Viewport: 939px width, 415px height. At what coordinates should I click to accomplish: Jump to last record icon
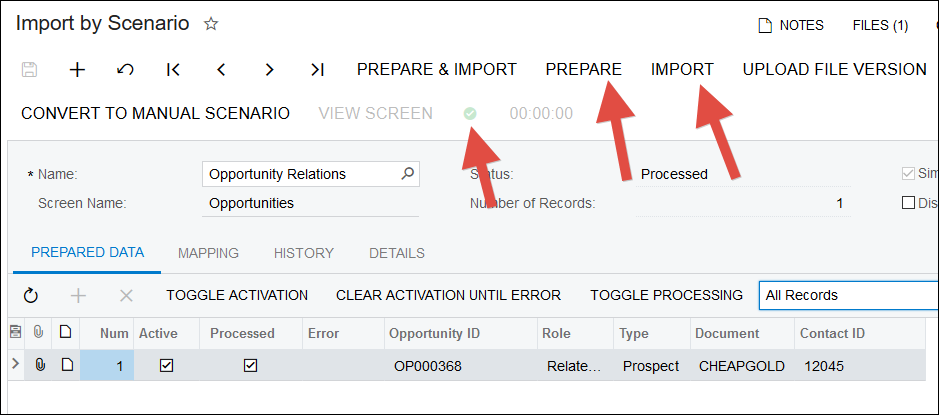pyautogui.click(x=317, y=69)
